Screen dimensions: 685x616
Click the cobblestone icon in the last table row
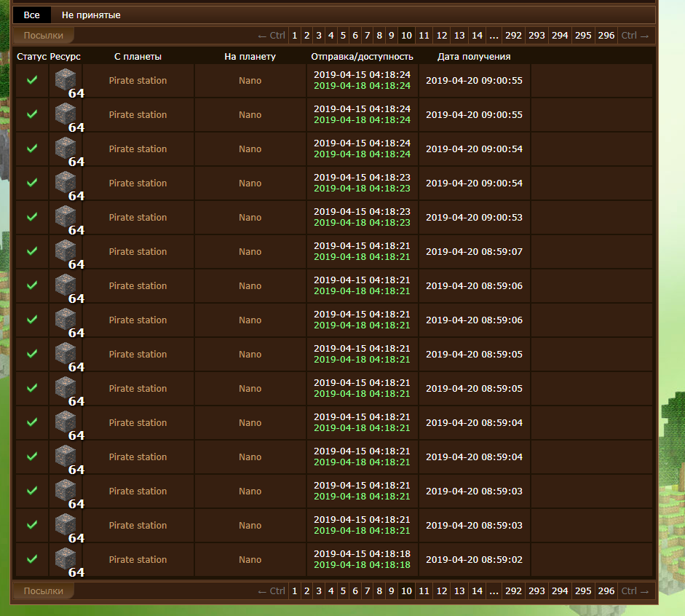coord(66,558)
